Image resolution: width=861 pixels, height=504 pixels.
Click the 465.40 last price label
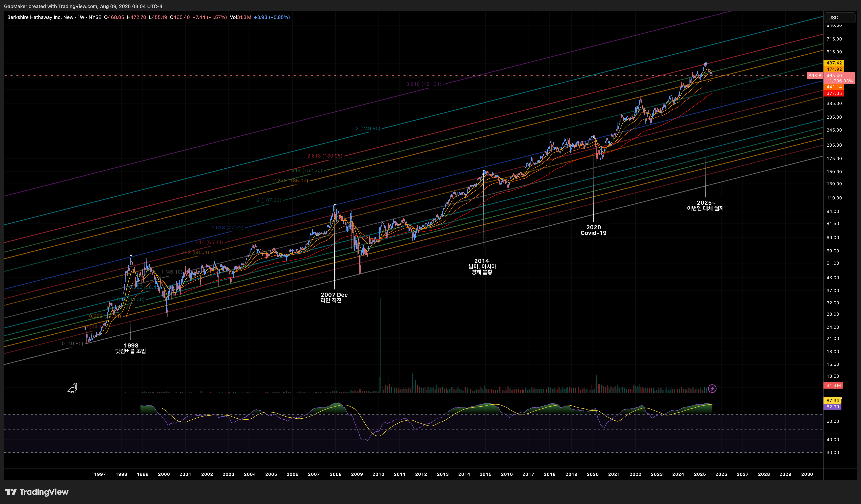[834, 76]
